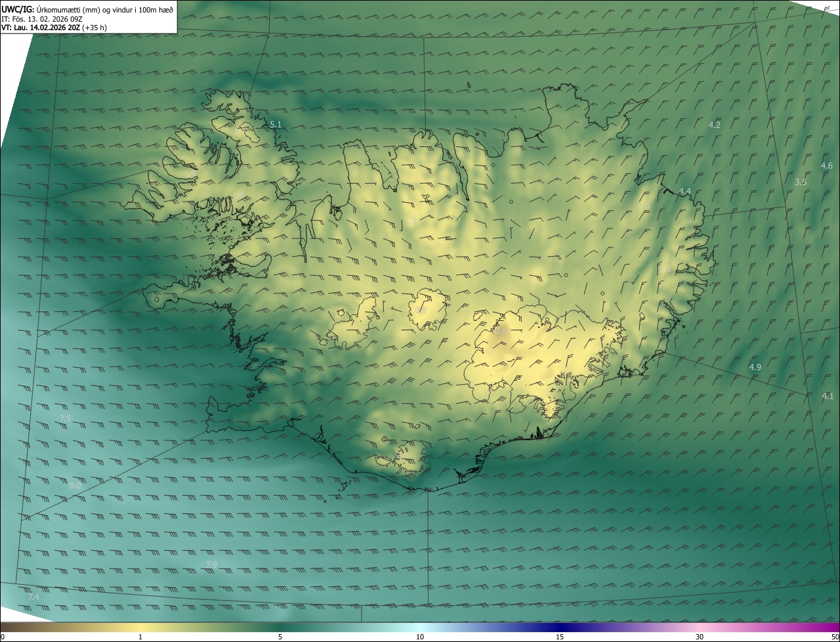The width and height of the screenshot is (840, 642).
Task: Click the 0.6 value on Vatnajökull glacier
Action: coord(501,332)
